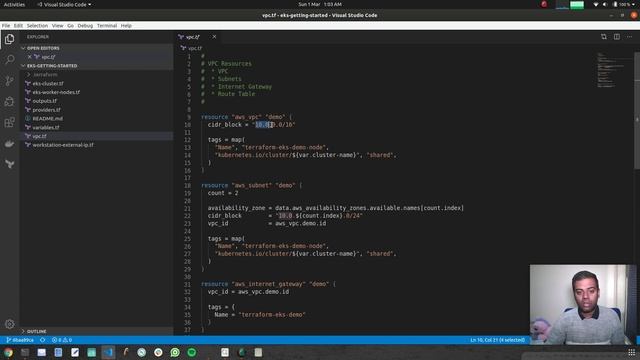Open the Edit menu

(x=18, y=26)
